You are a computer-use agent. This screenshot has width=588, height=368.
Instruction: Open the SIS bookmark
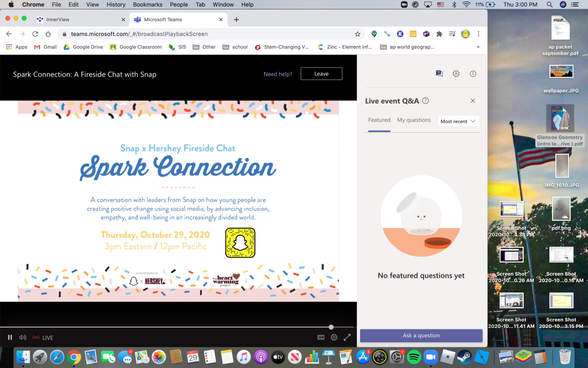pos(177,47)
